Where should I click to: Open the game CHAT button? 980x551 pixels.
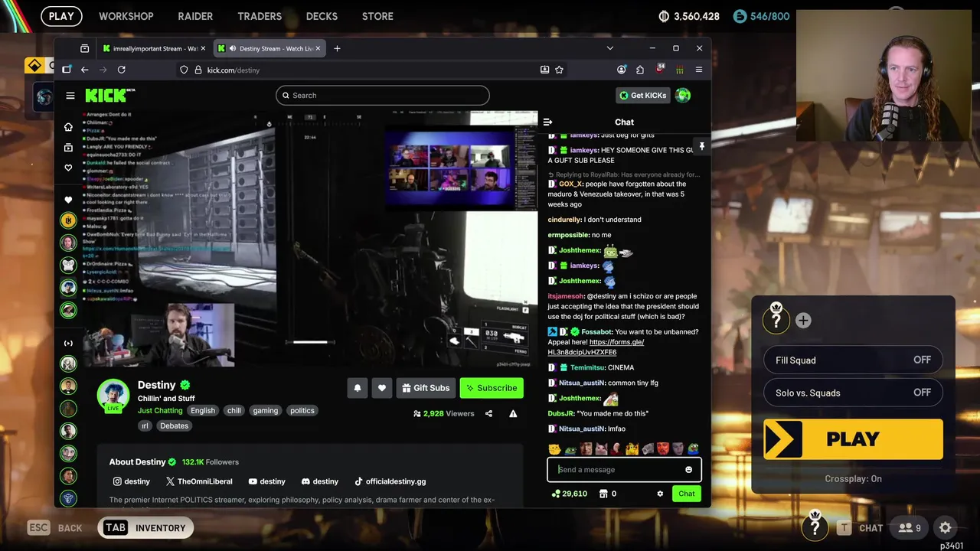pyautogui.click(x=861, y=527)
